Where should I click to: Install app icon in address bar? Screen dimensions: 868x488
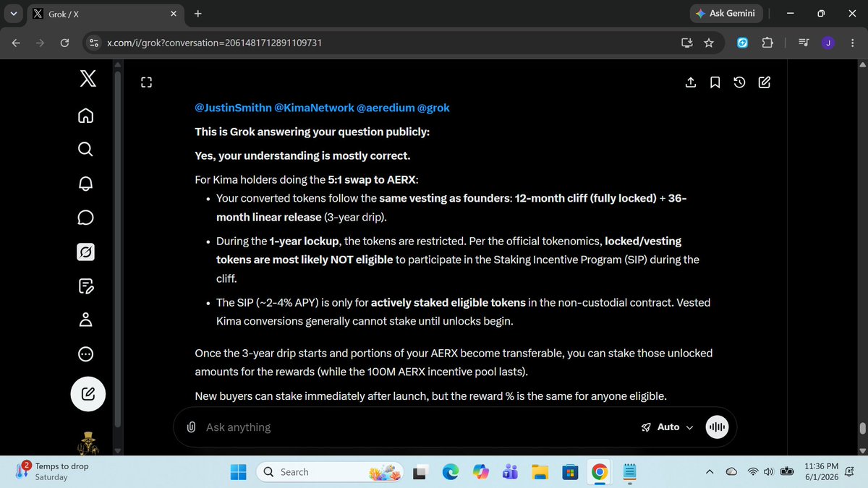pyautogui.click(x=686, y=43)
